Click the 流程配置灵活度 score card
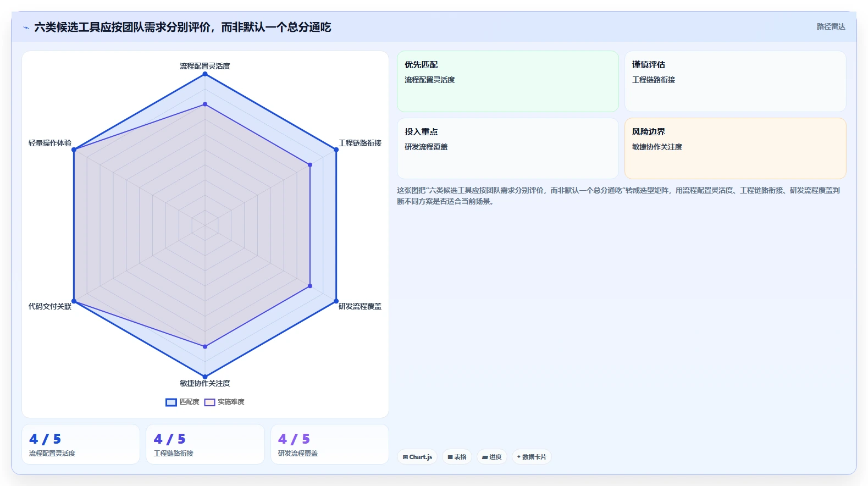The image size is (868, 486). tap(81, 444)
